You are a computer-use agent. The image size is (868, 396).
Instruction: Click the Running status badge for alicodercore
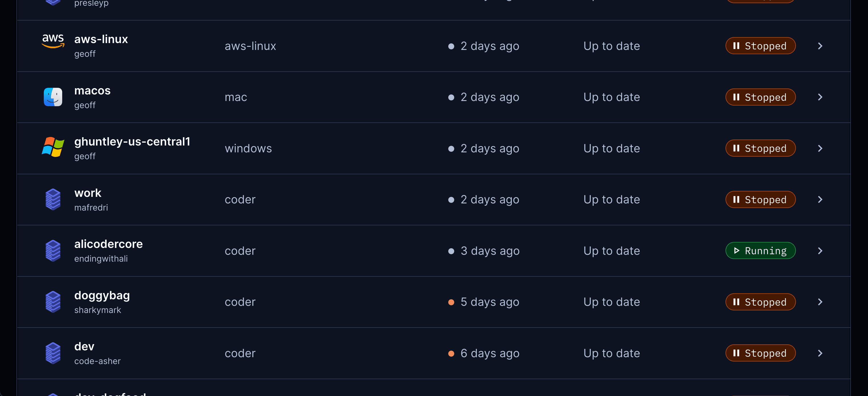(x=761, y=250)
